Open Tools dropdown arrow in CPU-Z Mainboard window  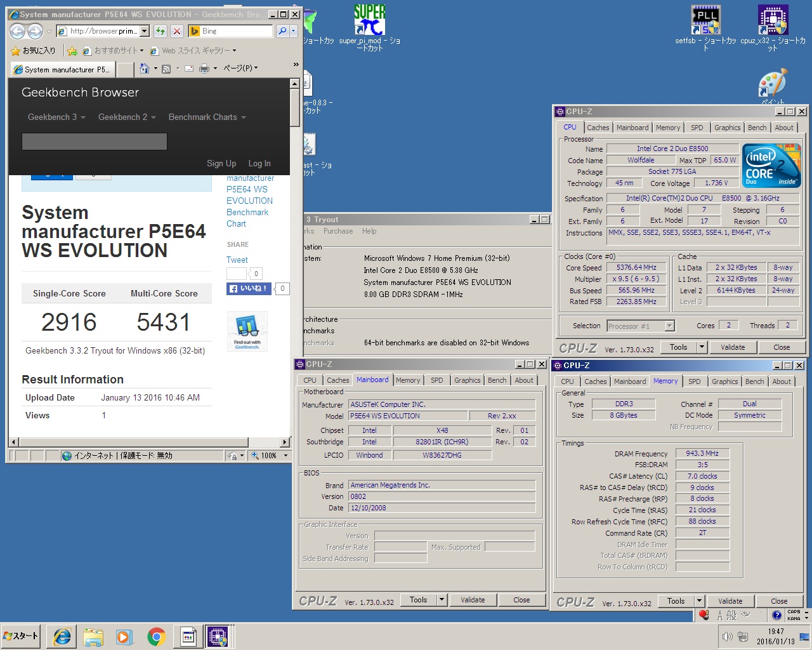point(442,599)
